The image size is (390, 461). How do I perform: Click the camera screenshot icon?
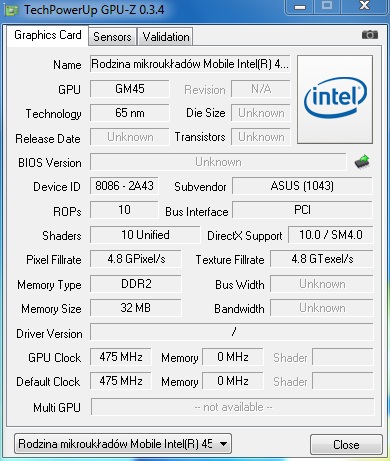point(370,34)
